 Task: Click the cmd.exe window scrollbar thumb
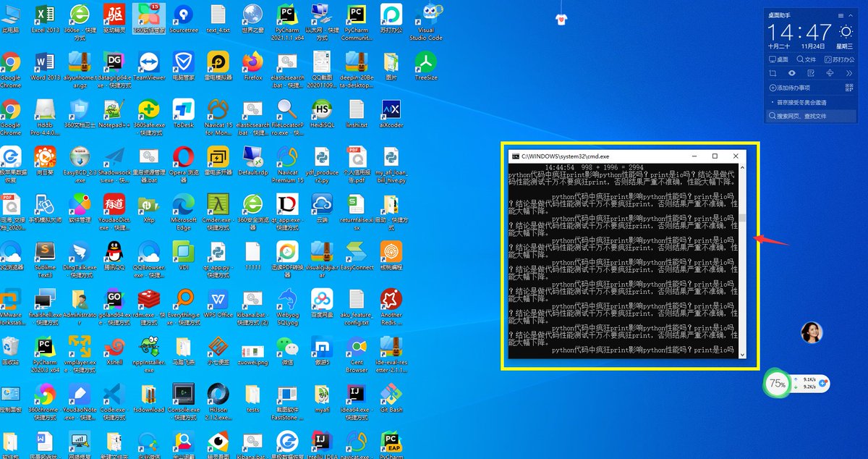click(x=741, y=218)
